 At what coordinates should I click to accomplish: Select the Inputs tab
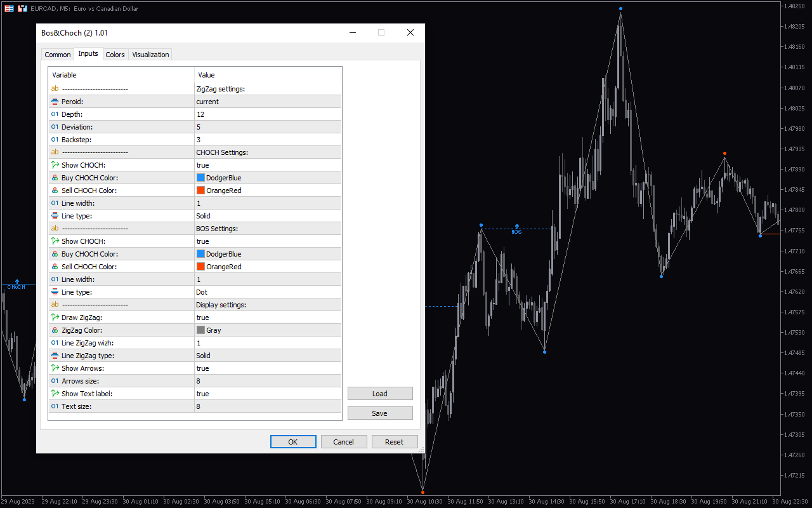point(88,54)
